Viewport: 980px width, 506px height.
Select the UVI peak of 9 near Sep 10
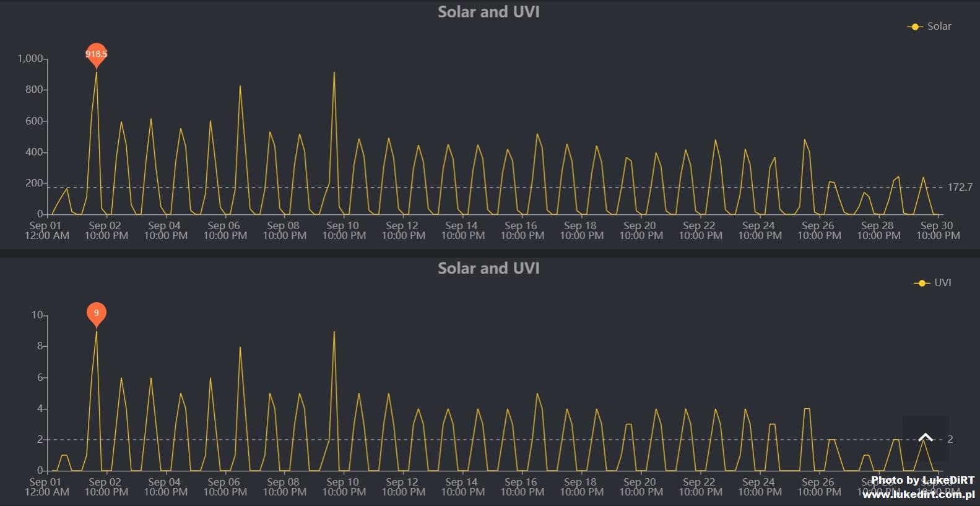pos(334,332)
